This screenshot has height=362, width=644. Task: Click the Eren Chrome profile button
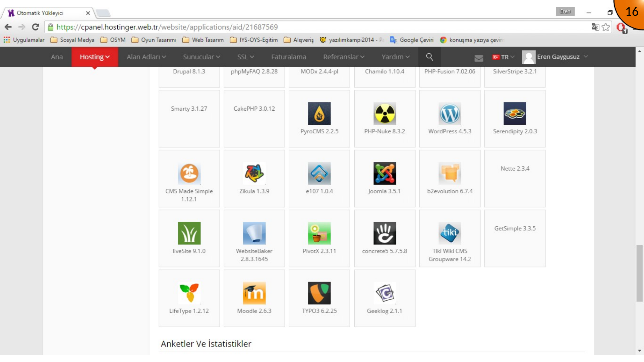click(565, 11)
